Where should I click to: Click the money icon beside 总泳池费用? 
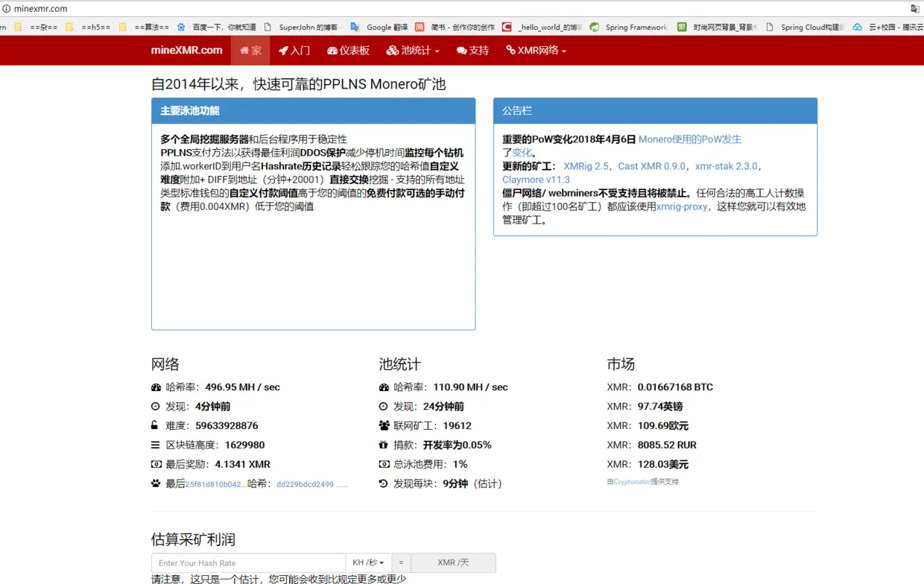coord(384,464)
